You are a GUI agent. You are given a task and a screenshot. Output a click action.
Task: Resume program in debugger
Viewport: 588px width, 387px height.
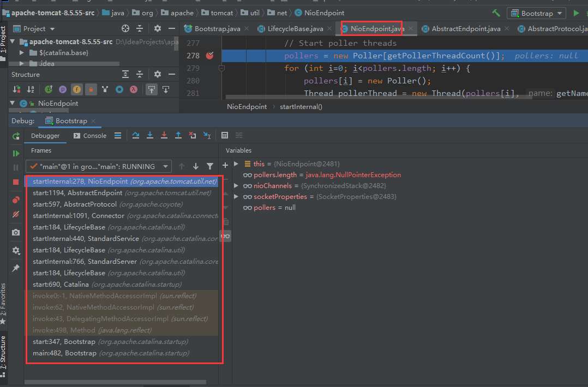(16, 154)
